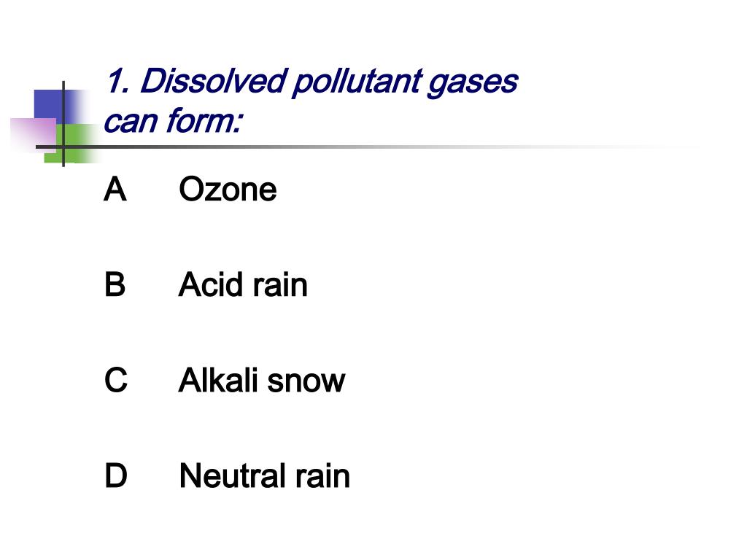
Task: Select answer letter A
Action: [115, 190]
